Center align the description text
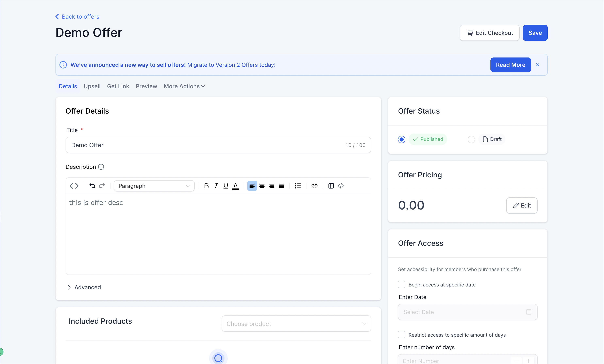This screenshot has width=604, height=364. [262, 186]
